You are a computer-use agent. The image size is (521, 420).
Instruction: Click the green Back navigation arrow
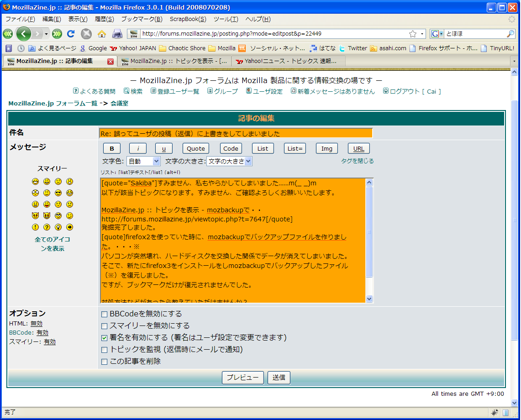click(x=24, y=34)
